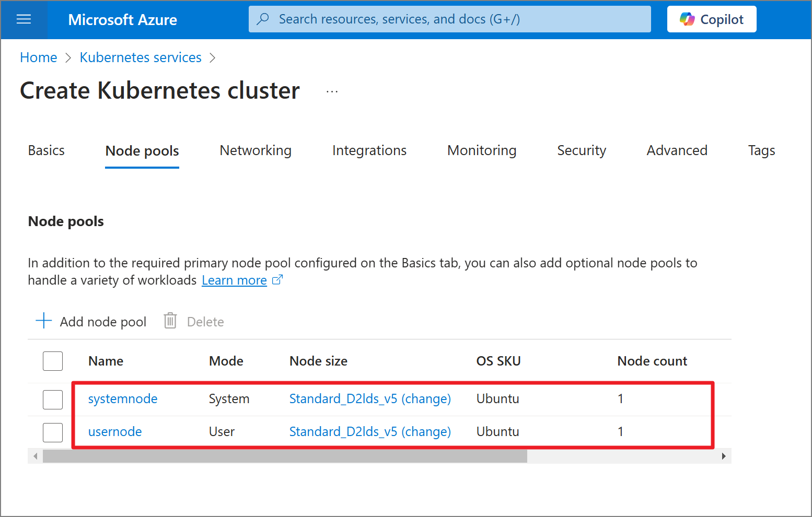Click the Name column header

[106, 361]
